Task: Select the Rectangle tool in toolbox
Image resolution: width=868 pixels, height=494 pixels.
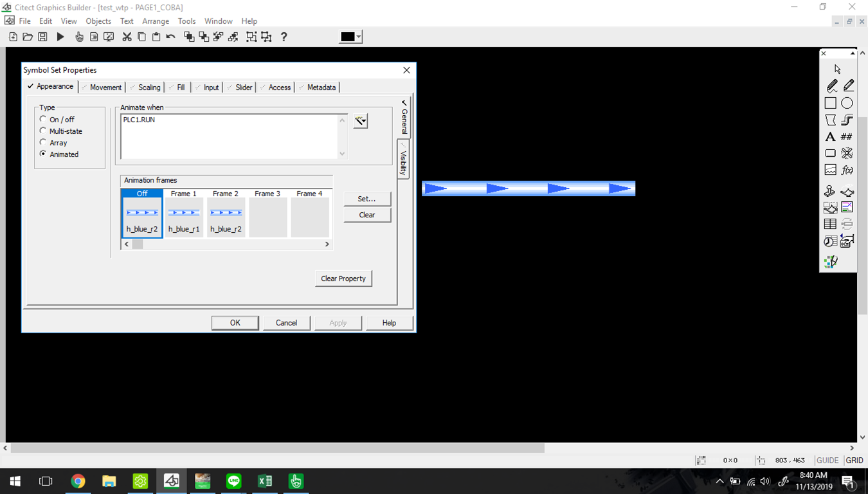Action: pos(831,103)
